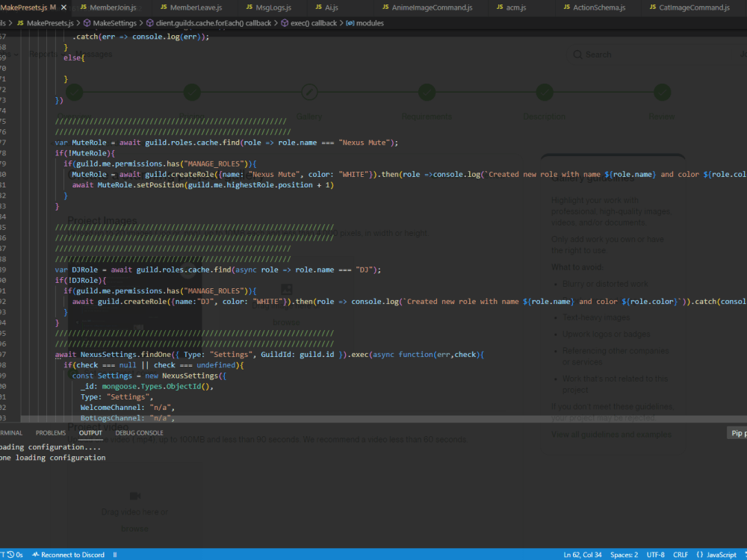Click the JS icon on MsgLogs.js tab

250,7
